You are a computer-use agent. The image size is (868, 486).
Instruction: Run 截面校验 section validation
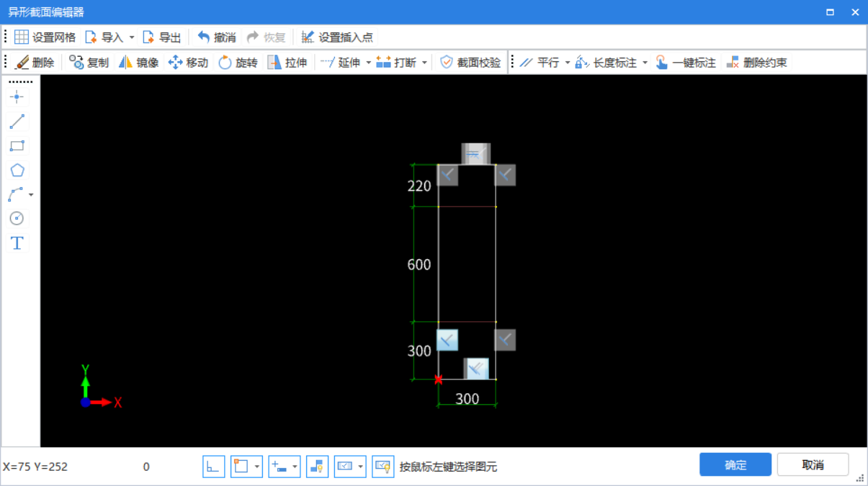tap(470, 63)
